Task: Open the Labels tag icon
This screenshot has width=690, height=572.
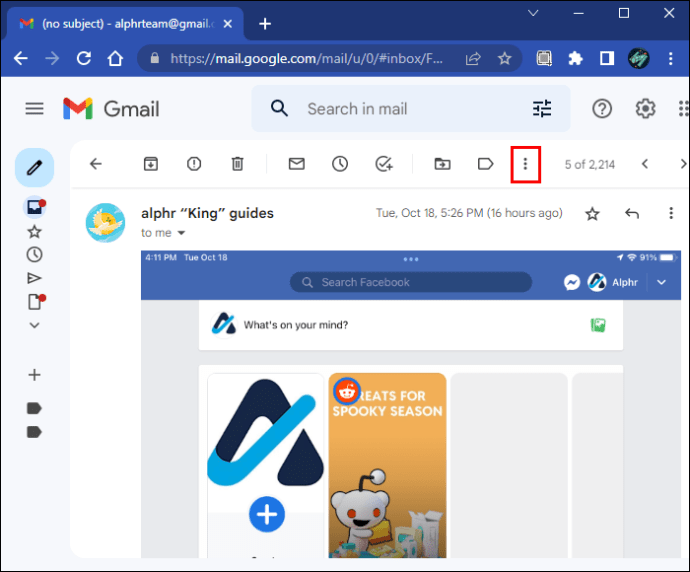Action: click(485, 164)
